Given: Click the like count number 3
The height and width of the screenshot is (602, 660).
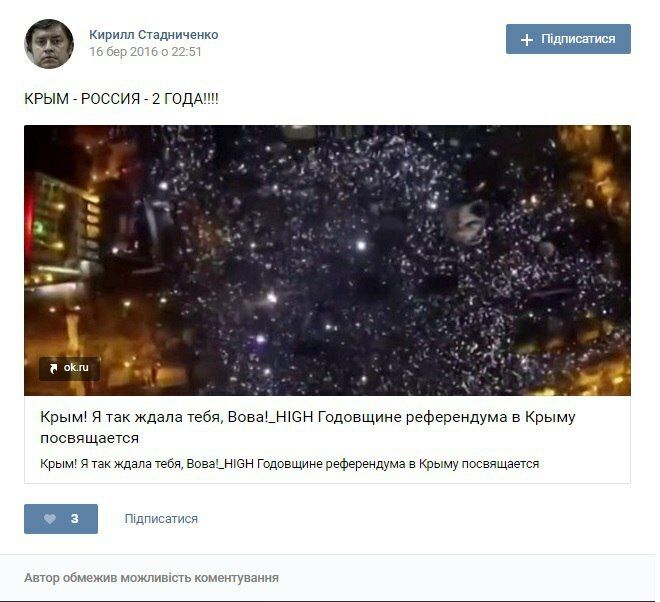Looking at the screenshot, I should 75,519.
